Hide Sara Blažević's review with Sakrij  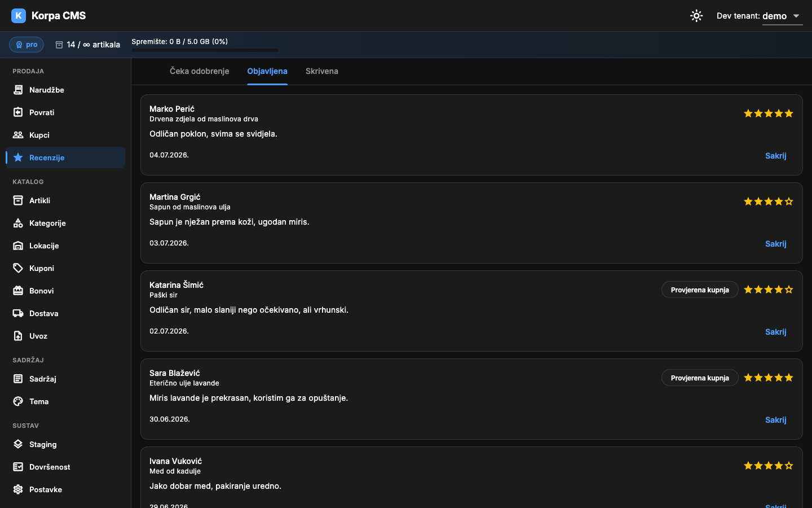(775, 420)
